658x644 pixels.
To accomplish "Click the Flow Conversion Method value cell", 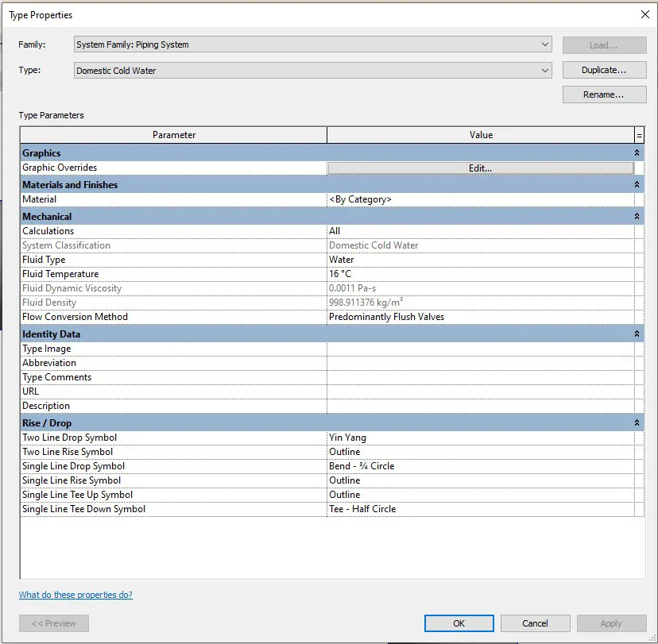I will 480,317.
